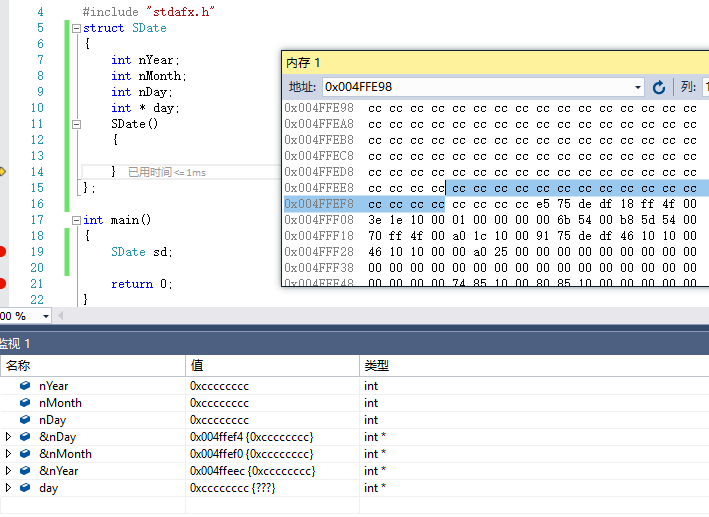Screen dimensions: 709x517
Task: Click the nMonth variable cube icon
Action: click(x=25, y=403)
